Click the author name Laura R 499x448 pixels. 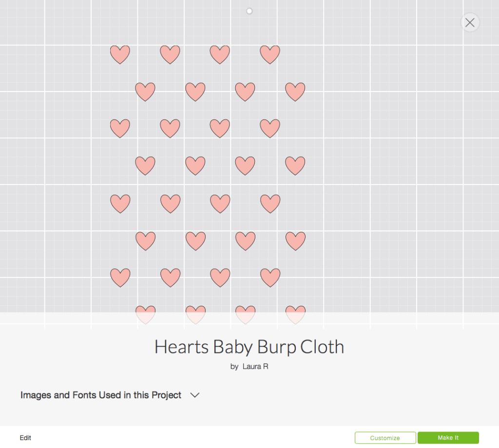255,366
